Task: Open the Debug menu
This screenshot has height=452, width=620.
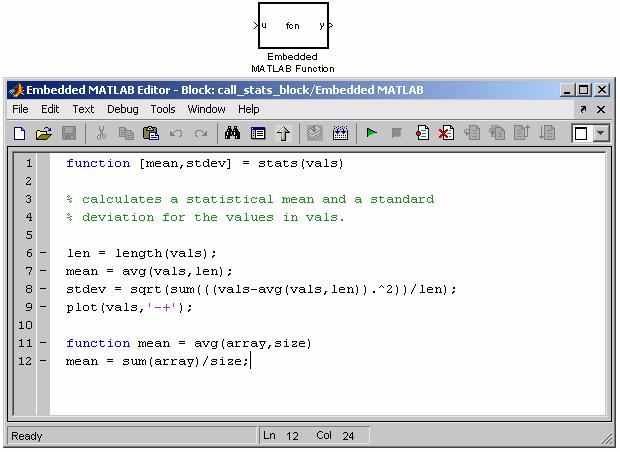Action: 123,109
